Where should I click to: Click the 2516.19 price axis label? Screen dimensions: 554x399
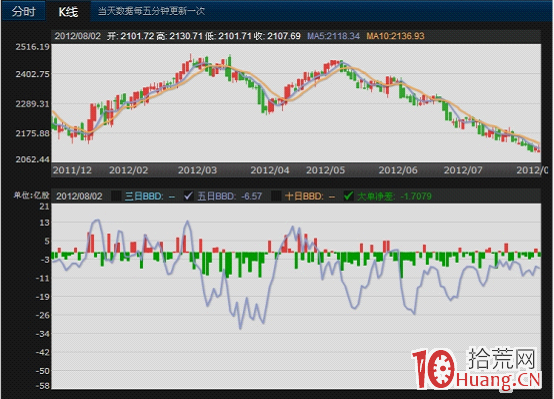click(x=32, y=47)
